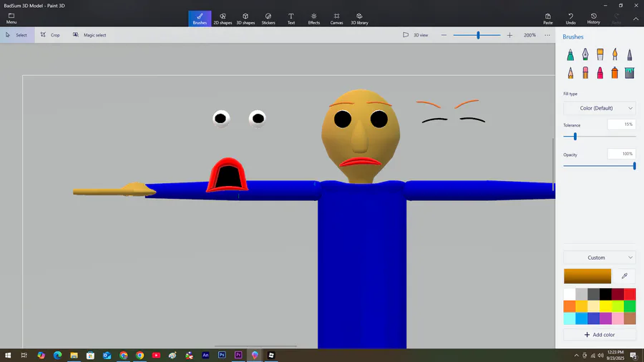Activate Magic select

click(x=89, y=35)
